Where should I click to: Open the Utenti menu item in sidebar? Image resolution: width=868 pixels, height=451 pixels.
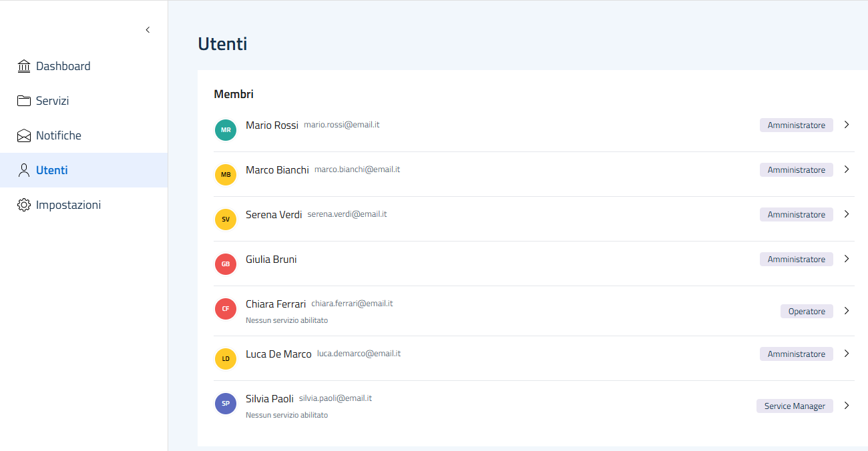point(52,170)
